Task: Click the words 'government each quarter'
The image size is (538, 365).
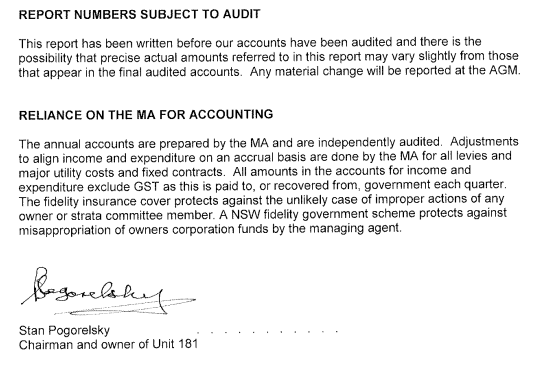Action: point(435,185)
